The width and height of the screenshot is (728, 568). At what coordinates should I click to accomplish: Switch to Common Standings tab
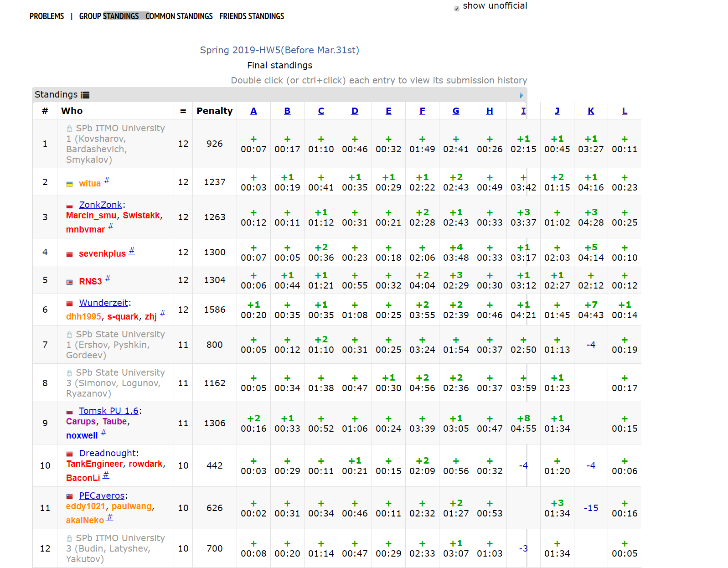179,16
